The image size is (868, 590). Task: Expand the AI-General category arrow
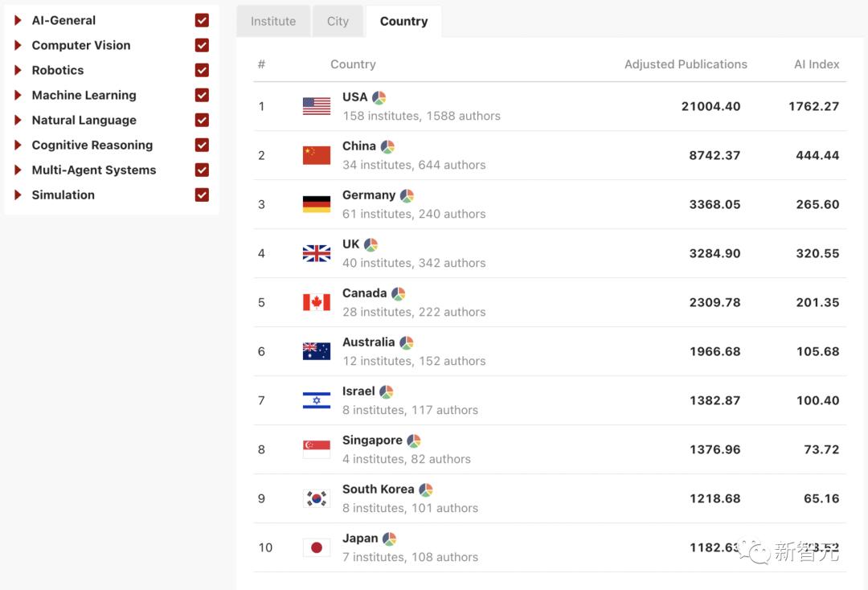(x=18, y=21)
